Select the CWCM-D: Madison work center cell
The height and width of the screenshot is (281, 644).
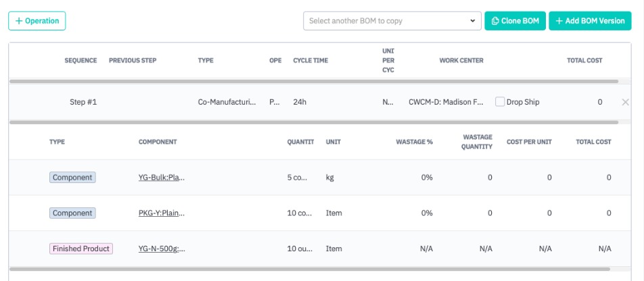(446, 102)
